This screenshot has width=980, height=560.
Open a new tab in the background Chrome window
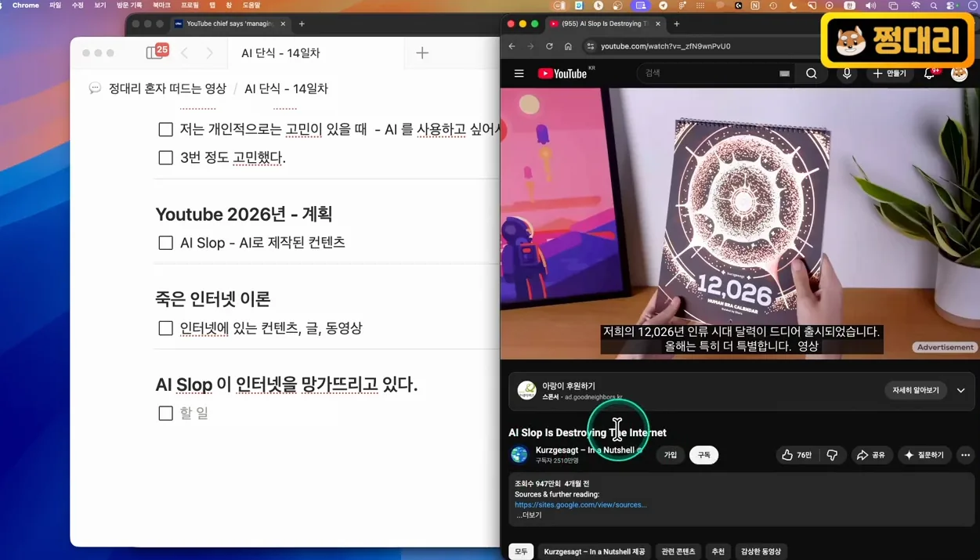302,24
